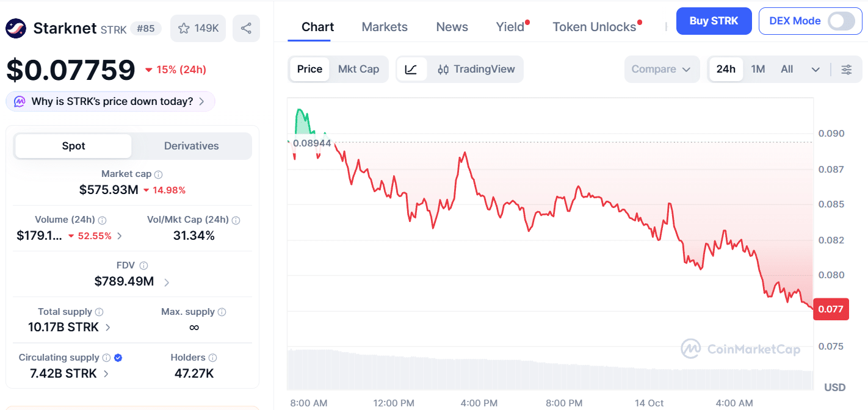Image resolution: width=868 pixels, height=410 pixels.
Task: Expand the Total supply chevron
Action: tap(108, 328)
